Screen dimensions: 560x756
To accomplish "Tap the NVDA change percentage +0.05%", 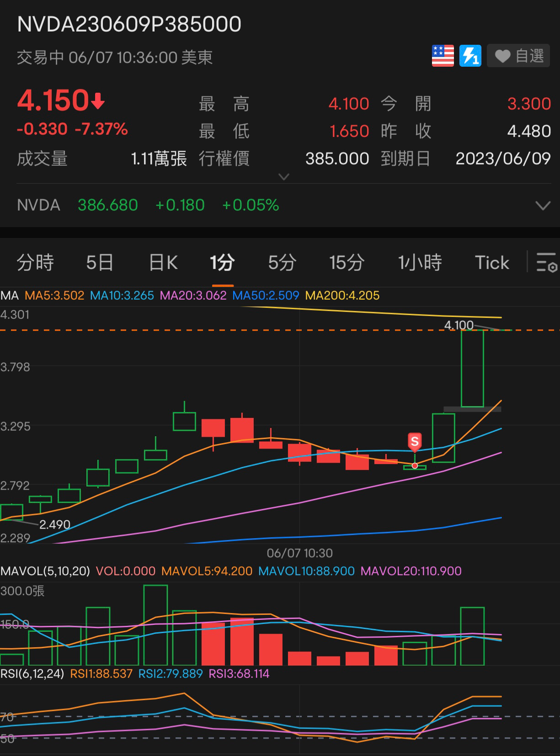I will point(251,205).
